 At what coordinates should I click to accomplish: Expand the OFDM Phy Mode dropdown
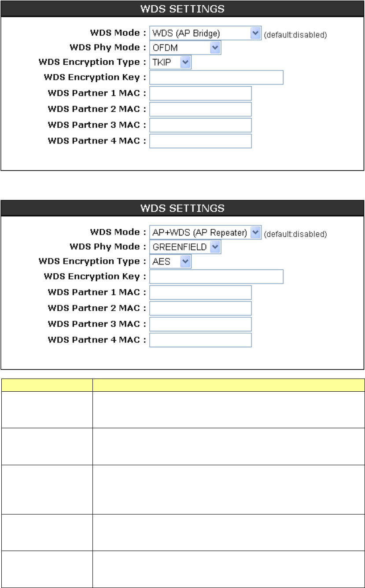[185, 48]
